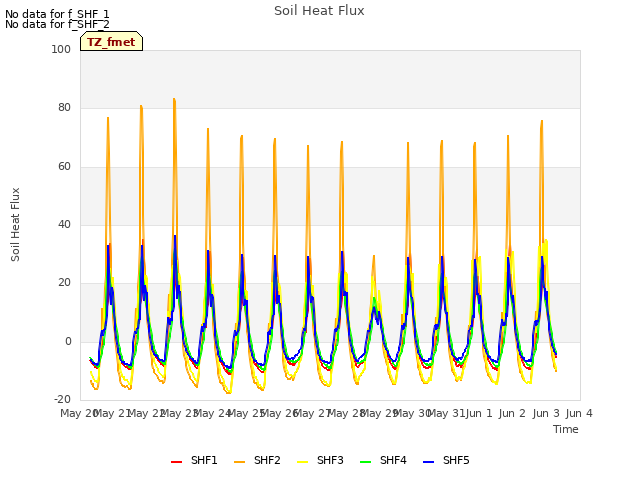Click the Time x-axis label
Image resolution: width=640 pixels, height=480 pixels.
point(566,429)
